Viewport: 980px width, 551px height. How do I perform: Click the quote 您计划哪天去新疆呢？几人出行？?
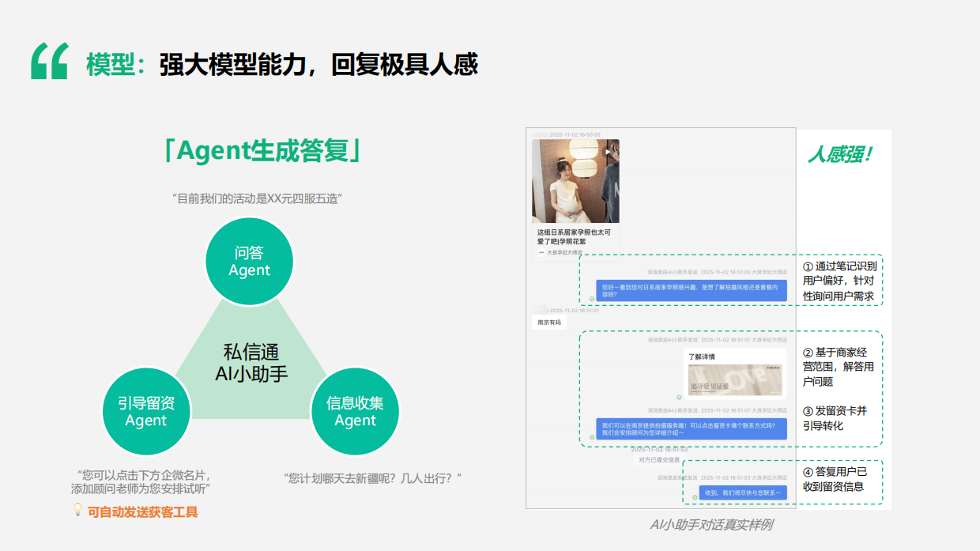(x=372, y=478)
